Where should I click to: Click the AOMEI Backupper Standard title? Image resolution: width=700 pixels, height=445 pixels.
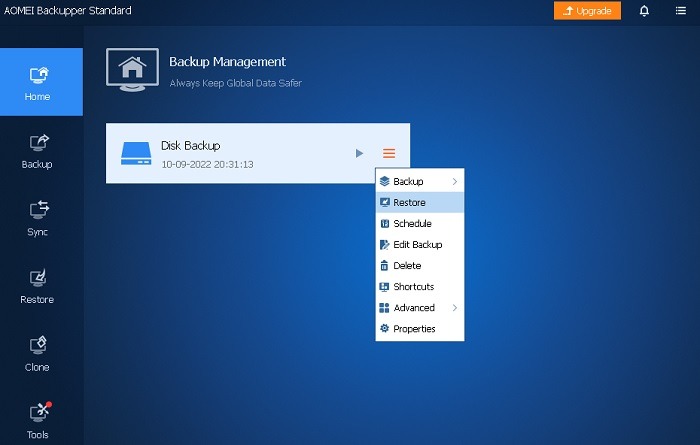point(67,10)
